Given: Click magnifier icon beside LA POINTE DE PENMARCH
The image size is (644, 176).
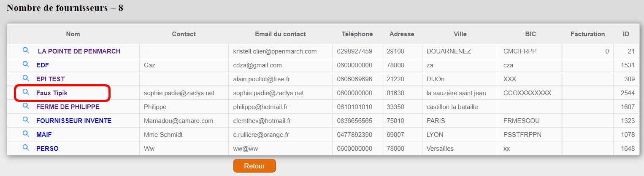Looking at the screenshot, I should click(x=26, y=51).
